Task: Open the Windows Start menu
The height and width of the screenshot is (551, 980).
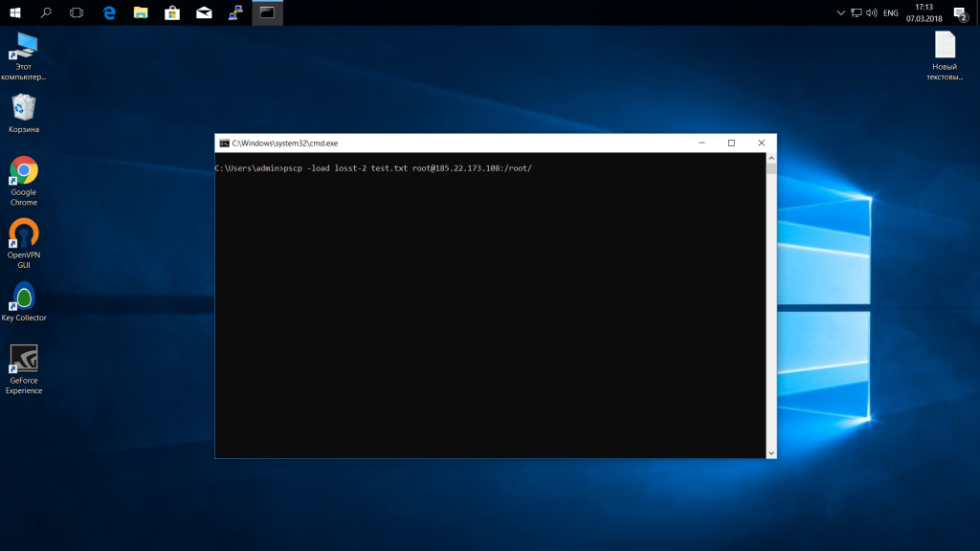Action: [x=15, y=12]
